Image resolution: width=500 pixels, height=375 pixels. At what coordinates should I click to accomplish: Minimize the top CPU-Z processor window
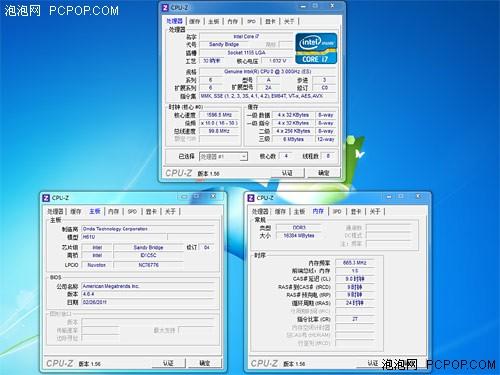303,6
